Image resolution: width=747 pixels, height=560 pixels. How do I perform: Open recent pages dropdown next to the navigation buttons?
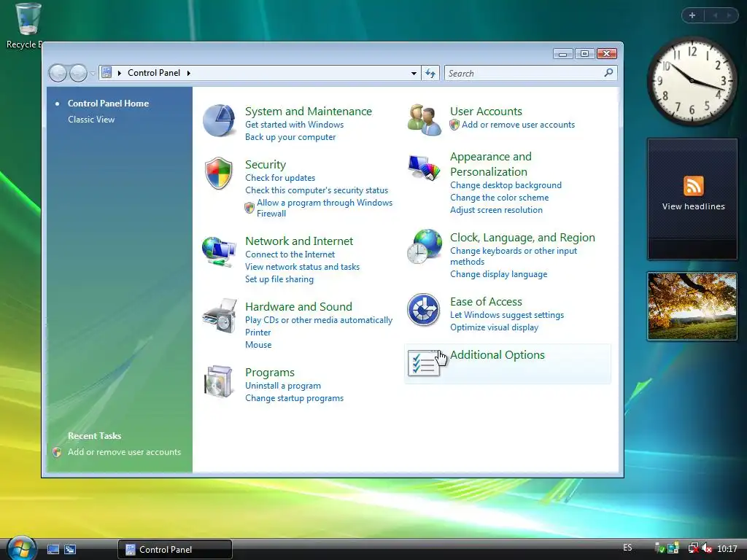pos(93,74)
